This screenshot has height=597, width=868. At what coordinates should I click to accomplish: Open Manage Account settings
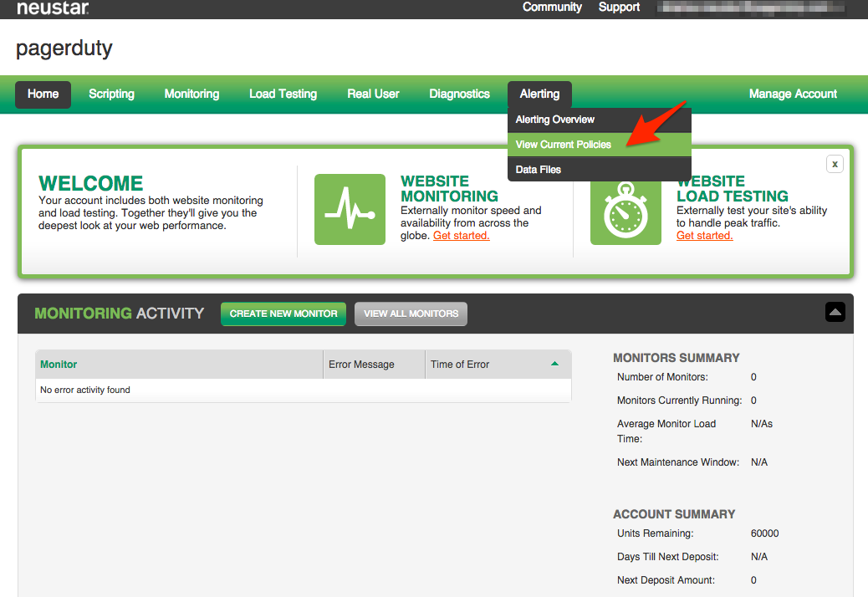point(792,94)
